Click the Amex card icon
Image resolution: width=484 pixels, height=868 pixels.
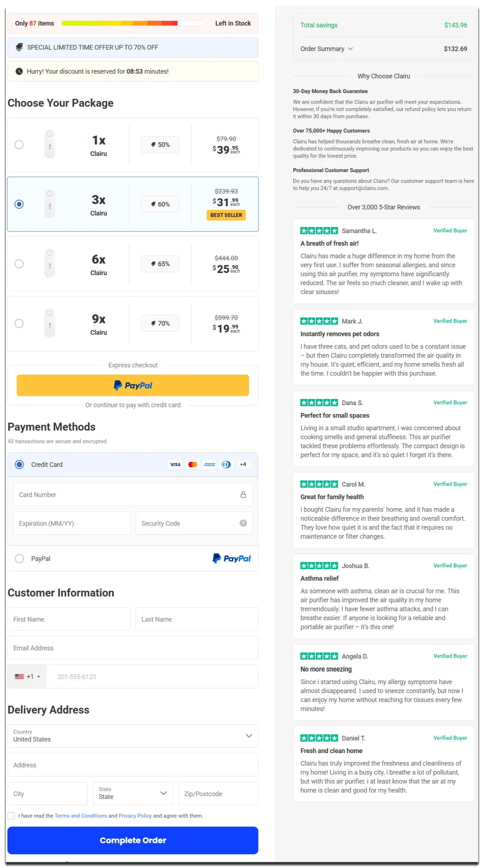[209, 464]
